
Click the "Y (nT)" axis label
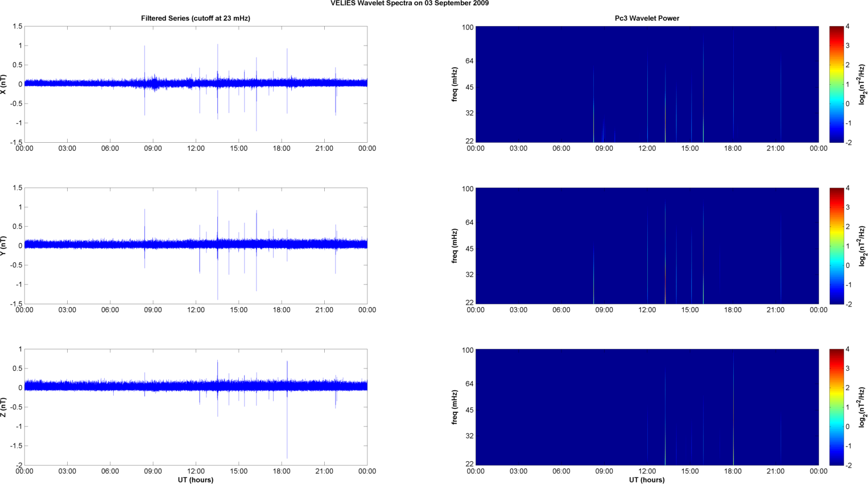point(4,246)
